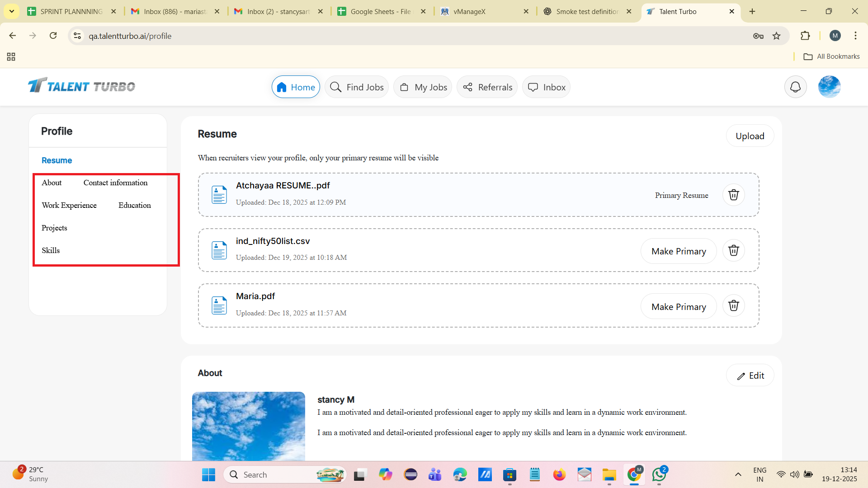Delete the Maria.pdf resume
The image size is (868, 488).
[x=733, y=306]
